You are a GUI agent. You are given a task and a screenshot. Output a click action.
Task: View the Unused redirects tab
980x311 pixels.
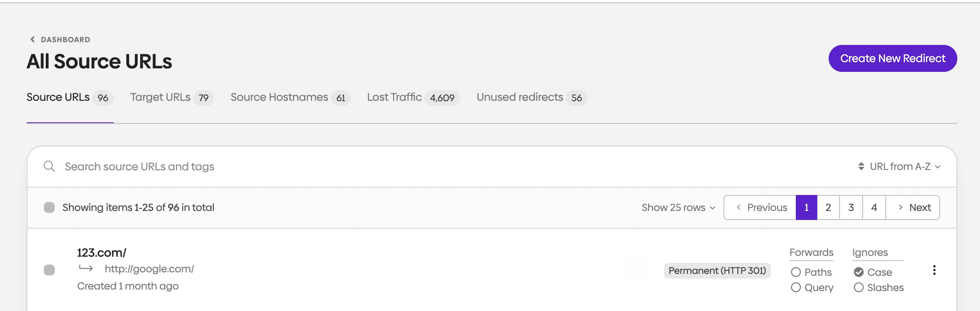coord(520,97)
